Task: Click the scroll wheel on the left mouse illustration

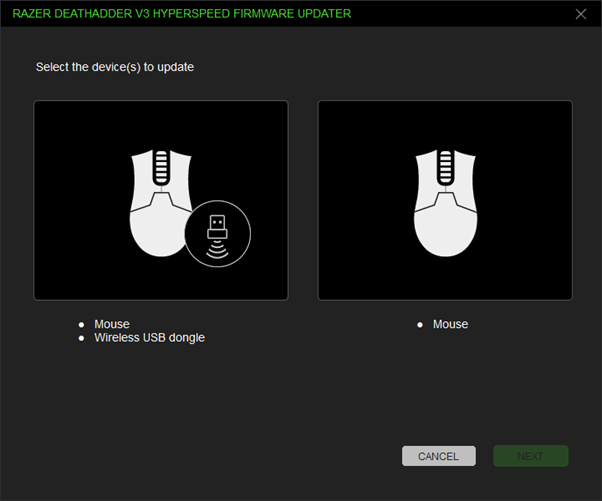Action: 161,169
